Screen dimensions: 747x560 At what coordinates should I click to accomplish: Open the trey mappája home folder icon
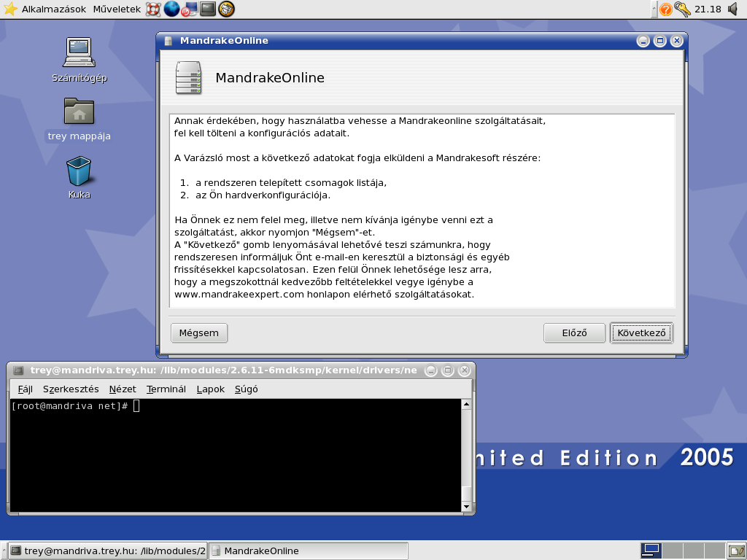pyautogui.click(x=79, y=111)
